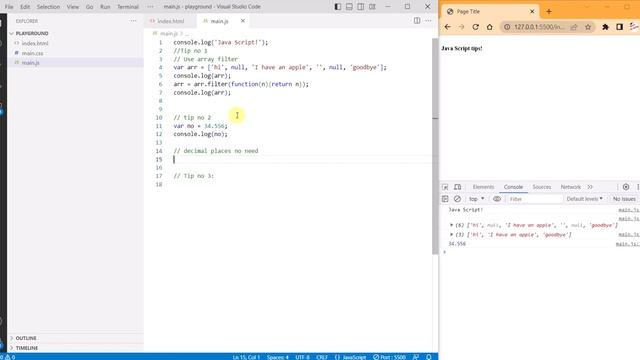Open DevTools settings gear
The width and height of the screenshot is (640, 360).
pos(626,187)
